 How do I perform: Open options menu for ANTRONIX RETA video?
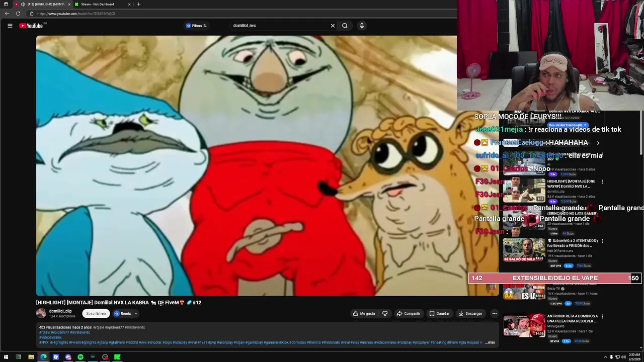(602, 317)
